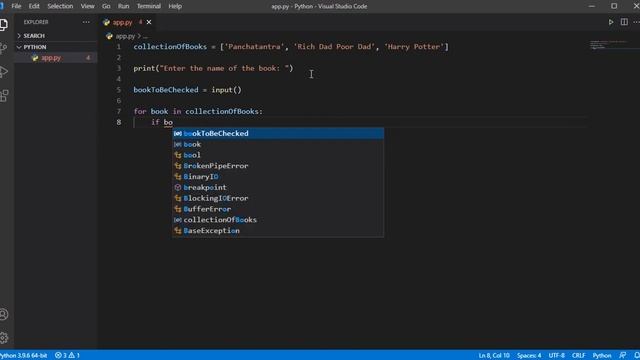Screen dimensions: 640x360
Task: Change indentation via Spaces: 4
Action: (x=529, y=355)
